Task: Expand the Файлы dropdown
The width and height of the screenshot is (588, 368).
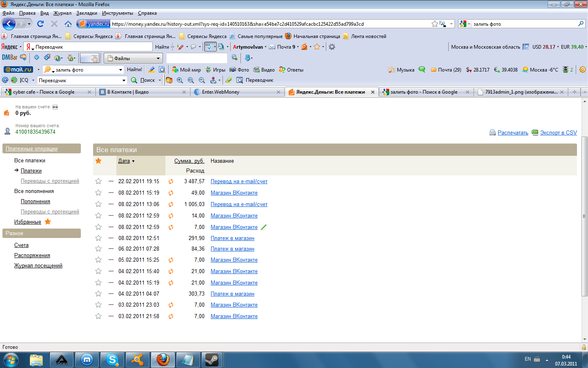Action: (158, 58)
